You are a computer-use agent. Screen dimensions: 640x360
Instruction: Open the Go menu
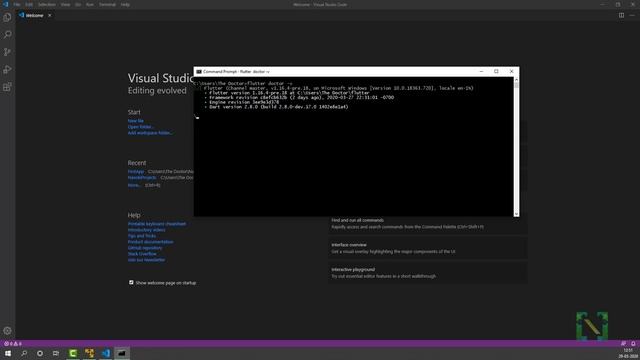tap(78, 4)
